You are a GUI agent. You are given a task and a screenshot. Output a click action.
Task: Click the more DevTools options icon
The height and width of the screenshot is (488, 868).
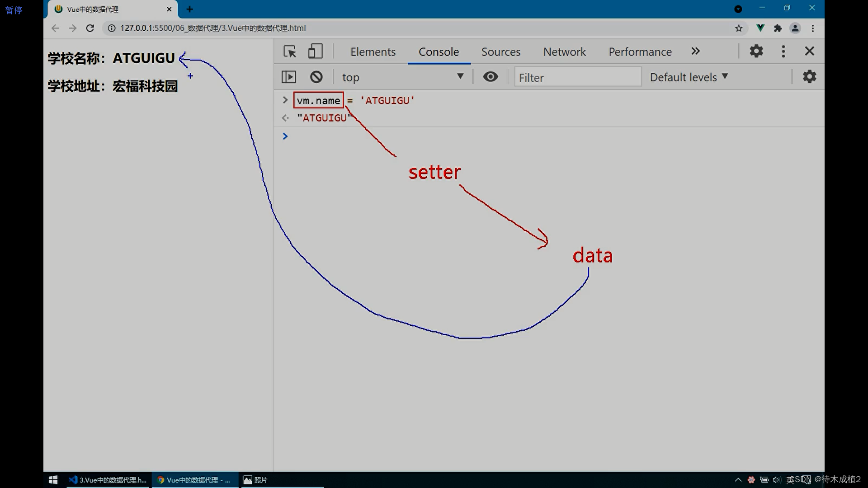click(x=784, y=51)
